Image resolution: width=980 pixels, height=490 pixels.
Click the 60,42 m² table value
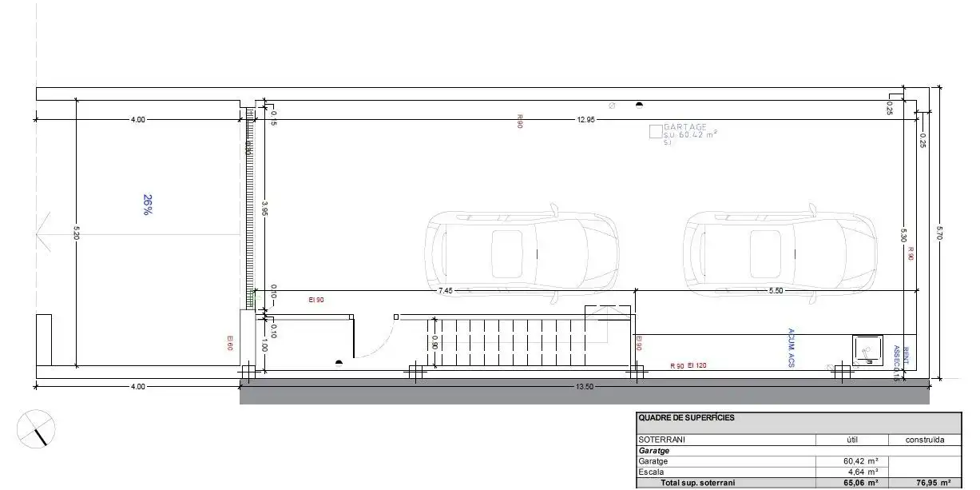click(863, 461)
